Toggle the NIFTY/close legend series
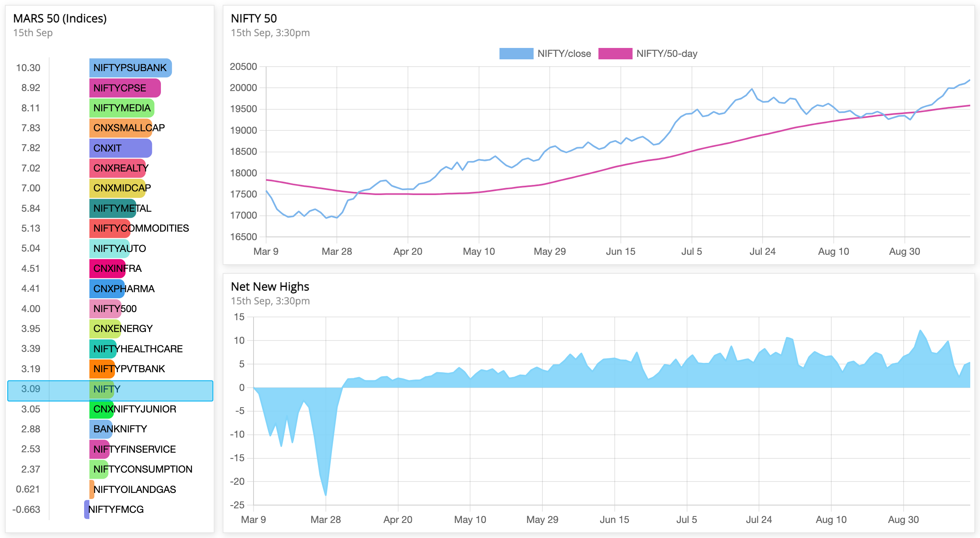980x538 pixels. tap(545, 54)
